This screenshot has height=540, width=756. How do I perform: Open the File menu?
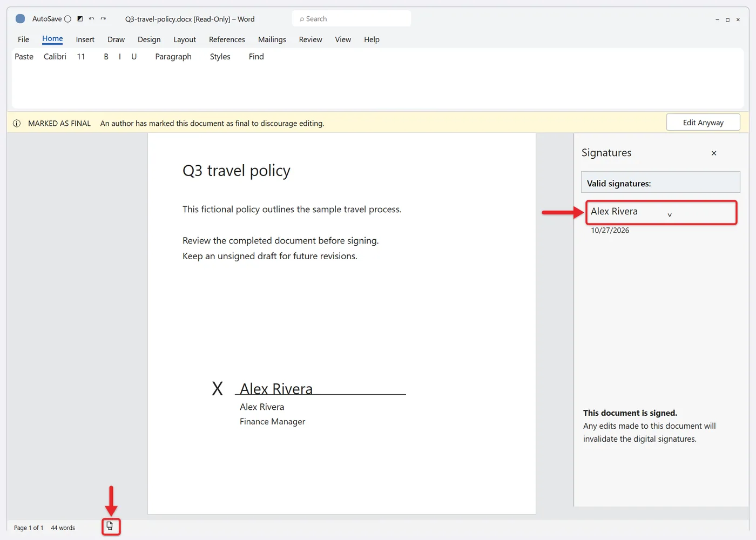click(x=24, y=39)
